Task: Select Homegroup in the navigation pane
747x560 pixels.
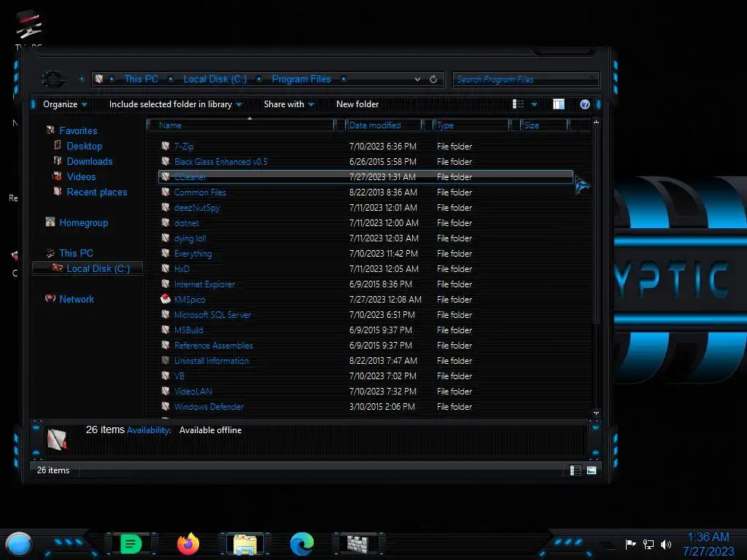Action: click(83, 223)
